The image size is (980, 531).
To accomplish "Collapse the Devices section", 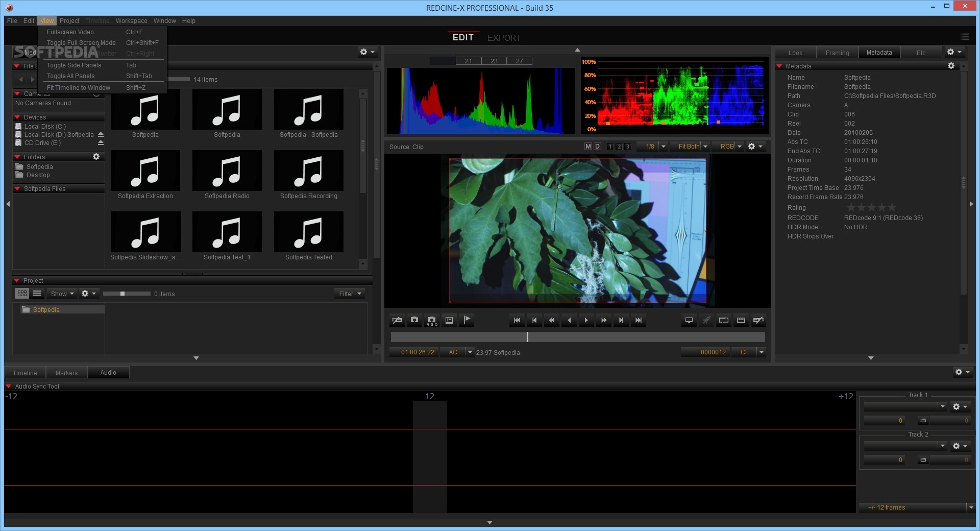I will point(17,117).
